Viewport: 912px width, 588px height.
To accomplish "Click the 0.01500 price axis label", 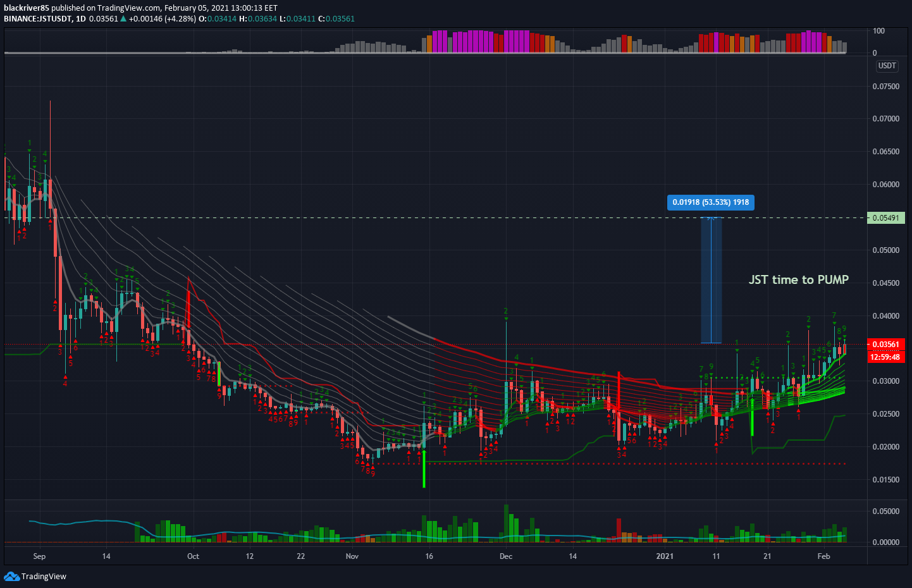I will (885, 480).
